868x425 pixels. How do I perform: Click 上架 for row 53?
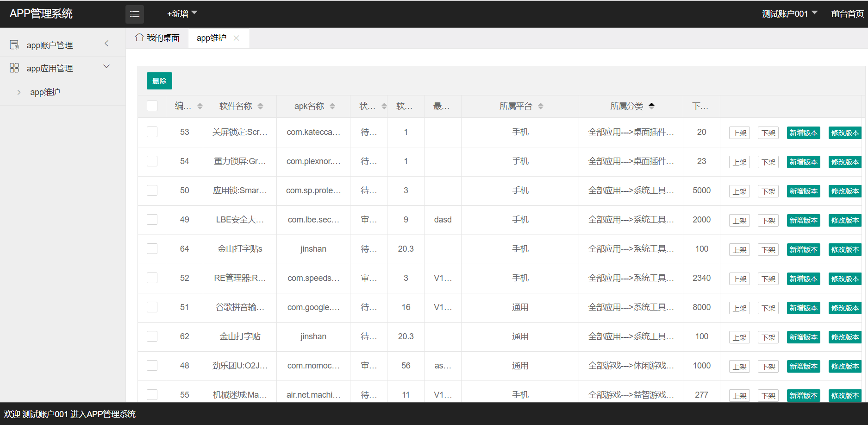click(x=740, y=133)
